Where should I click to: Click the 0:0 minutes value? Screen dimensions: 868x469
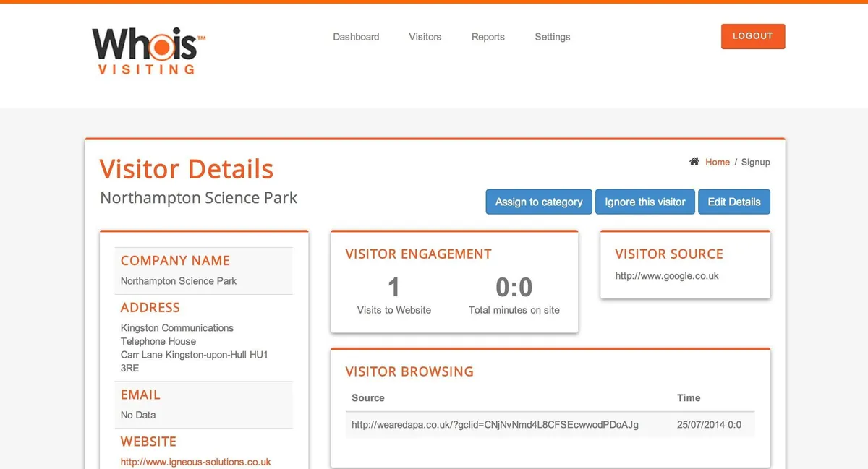514,288
